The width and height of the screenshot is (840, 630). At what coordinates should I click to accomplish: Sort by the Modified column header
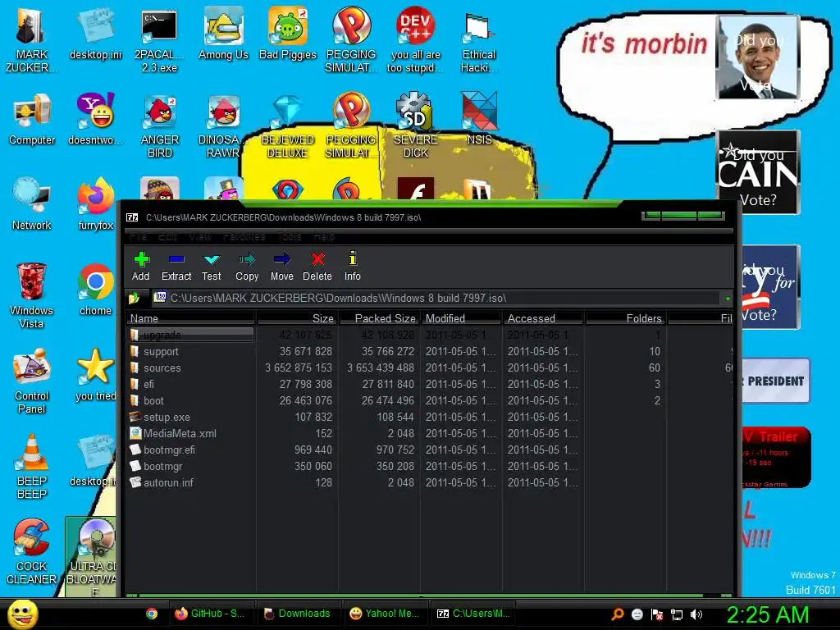461,318
